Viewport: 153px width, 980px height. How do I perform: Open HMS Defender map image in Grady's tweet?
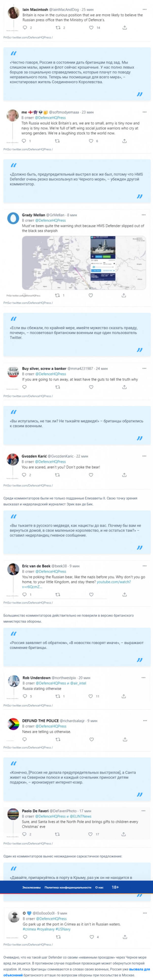click(84, 263)
